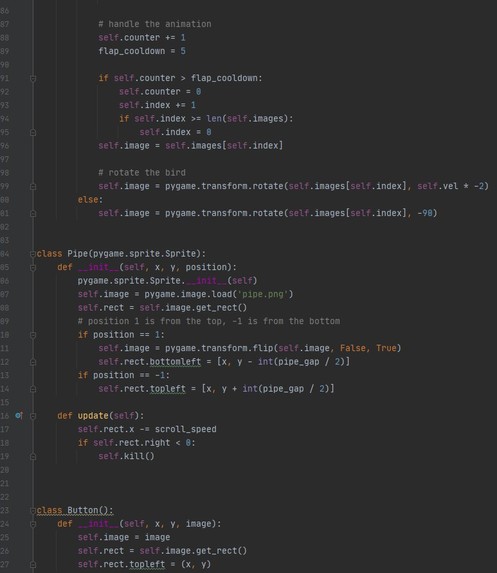Click the 'self.kill()' call

coord(126,456)
